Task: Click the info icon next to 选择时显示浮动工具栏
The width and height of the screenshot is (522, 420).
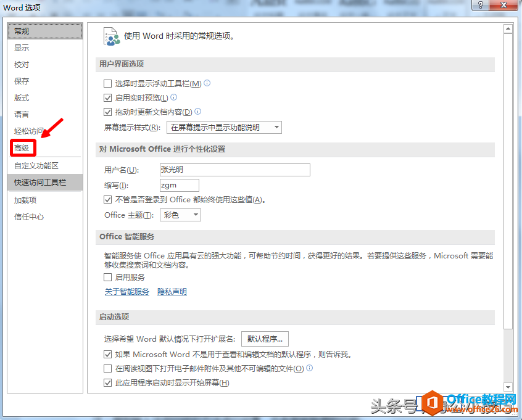Action: tap(207, 83)
